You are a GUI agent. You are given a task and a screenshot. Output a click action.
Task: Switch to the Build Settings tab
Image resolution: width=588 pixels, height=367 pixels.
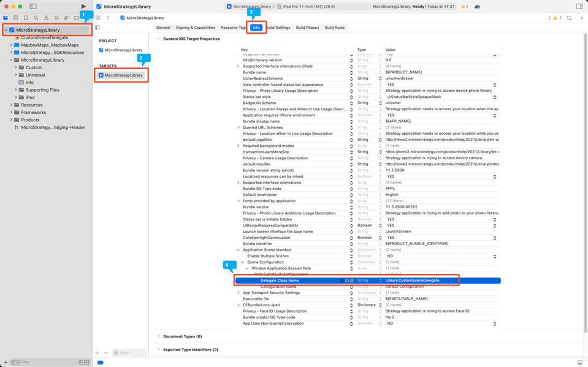point(278,28)
